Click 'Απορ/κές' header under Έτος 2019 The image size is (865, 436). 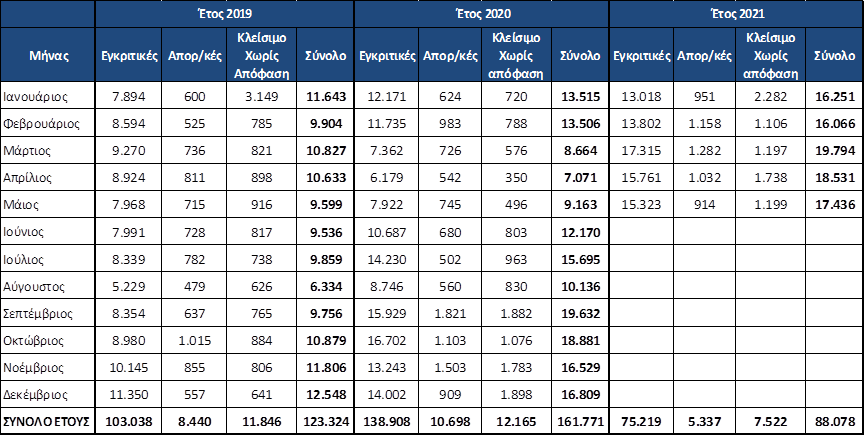[x=194, y=56]
